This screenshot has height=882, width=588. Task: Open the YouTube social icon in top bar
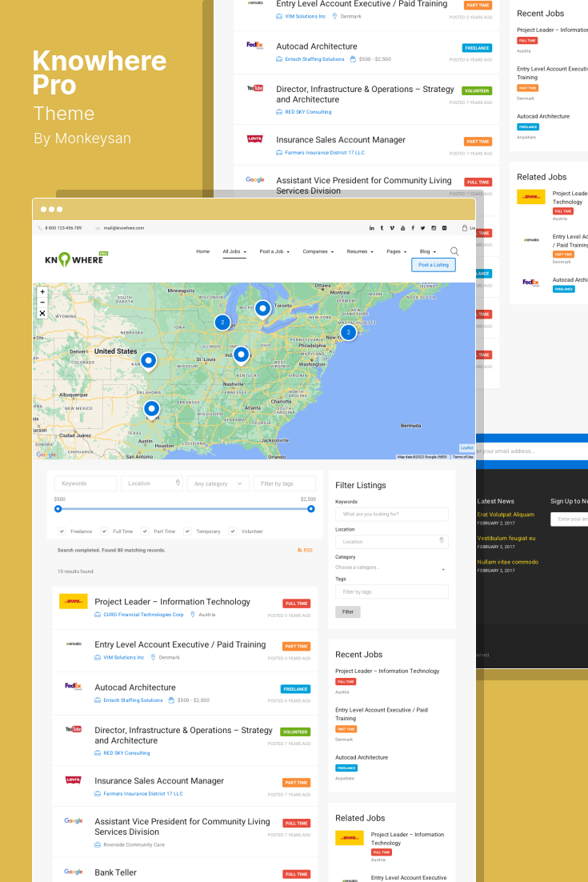tap(402, 228)
